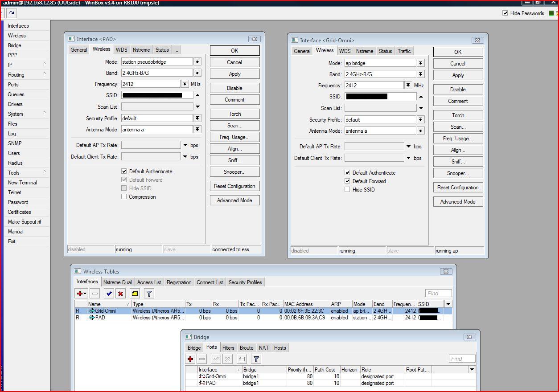559x392 pixels.
Task: Open New Terminal from the left menu
Action: (x=22, y=183)
